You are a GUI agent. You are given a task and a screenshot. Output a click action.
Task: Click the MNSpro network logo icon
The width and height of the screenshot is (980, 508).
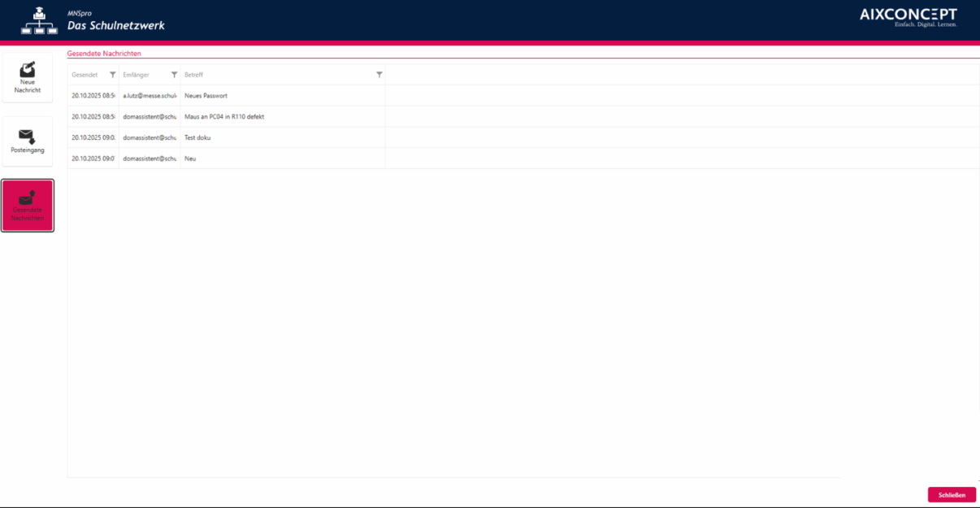pos(39,21)
